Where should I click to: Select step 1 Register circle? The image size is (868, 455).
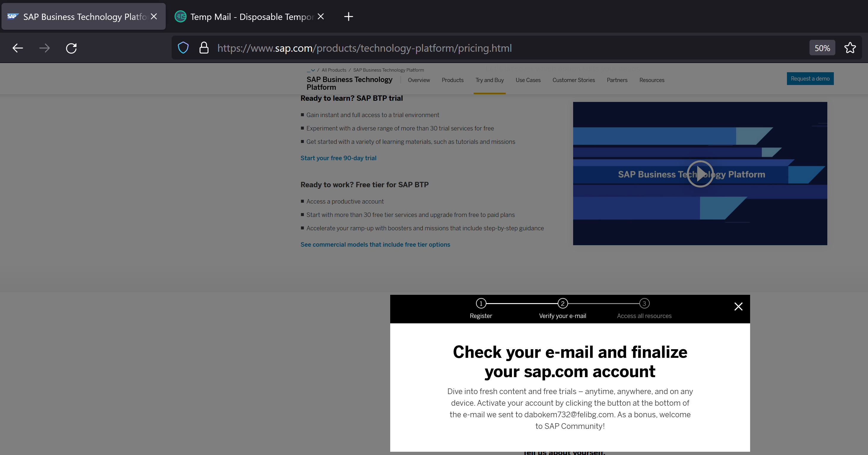tap(481, 303)
